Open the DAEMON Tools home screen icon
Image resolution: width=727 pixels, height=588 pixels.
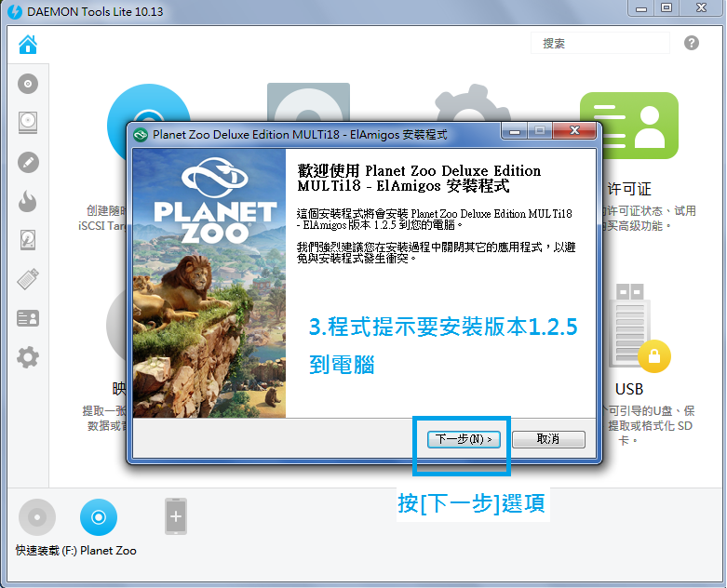click(x=28, y=44)
